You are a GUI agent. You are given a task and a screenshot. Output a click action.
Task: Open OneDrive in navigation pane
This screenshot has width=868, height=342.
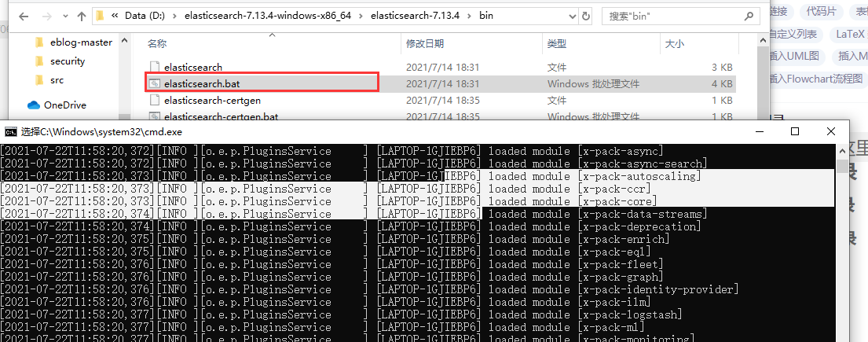(64, 105)
